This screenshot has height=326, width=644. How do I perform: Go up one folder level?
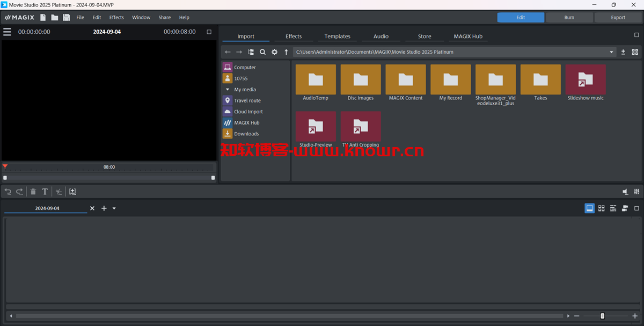coord(286,52)
